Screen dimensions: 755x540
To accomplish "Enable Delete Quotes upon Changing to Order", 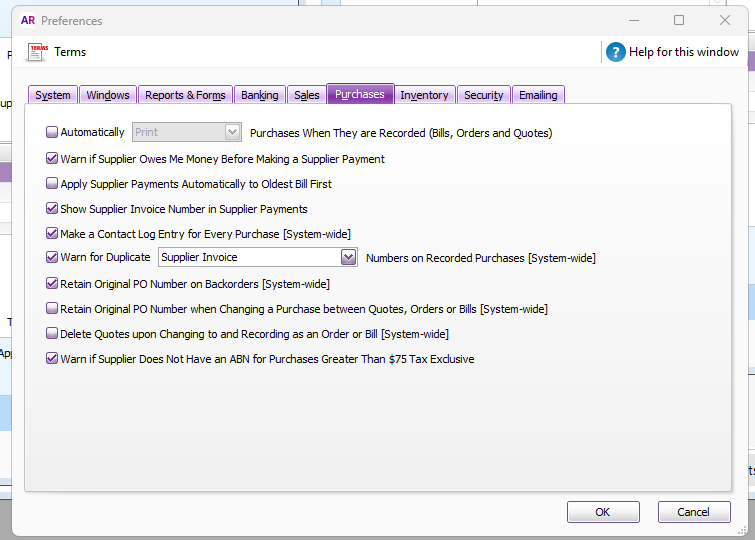I will [52, 334].
